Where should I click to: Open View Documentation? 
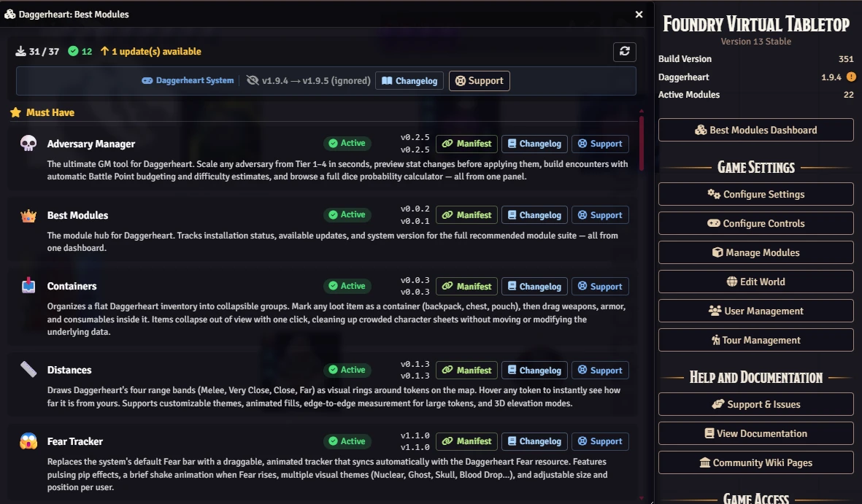coord(756,433)
